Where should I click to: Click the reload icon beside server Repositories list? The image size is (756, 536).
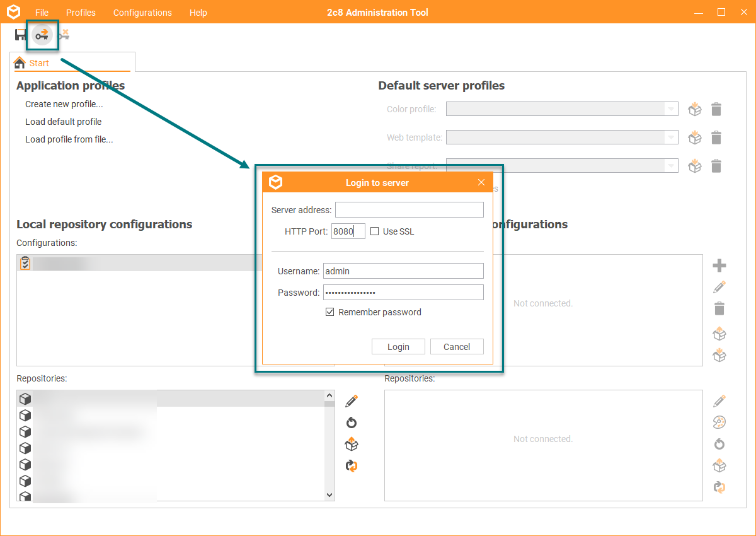click(x=719, y=444)
